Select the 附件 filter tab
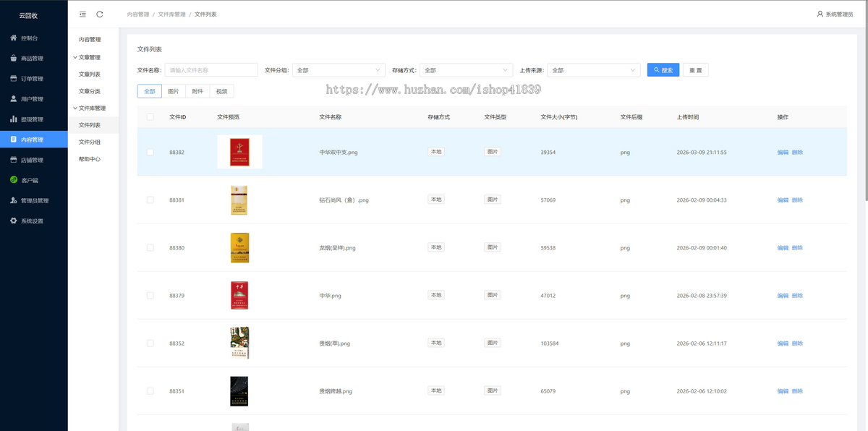This screenshot has height=431, width=868. (197, 91)
